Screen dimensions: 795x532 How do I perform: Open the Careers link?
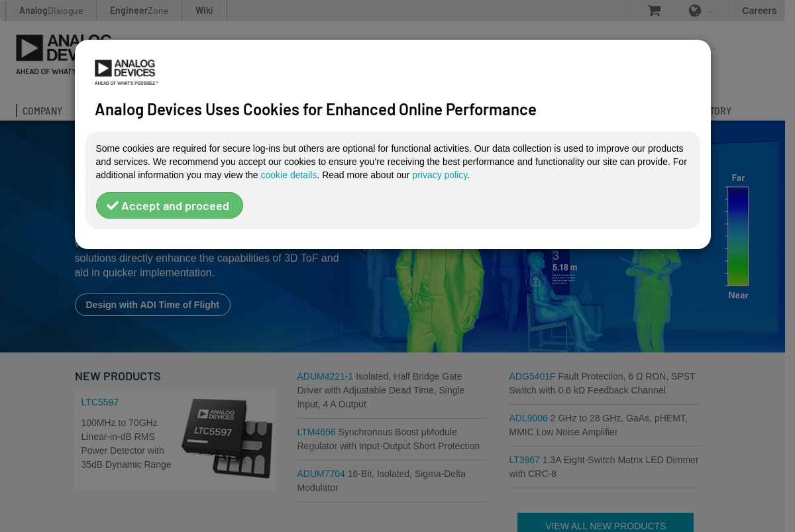point(759,11)
